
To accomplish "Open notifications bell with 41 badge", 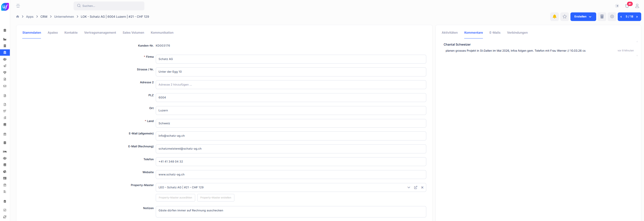I will (x=627, y=6).
